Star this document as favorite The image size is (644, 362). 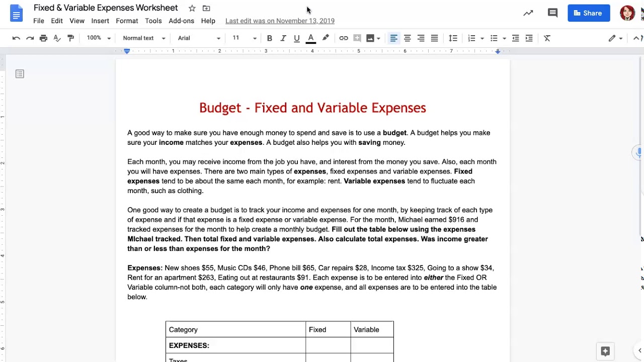pos(192,8)
